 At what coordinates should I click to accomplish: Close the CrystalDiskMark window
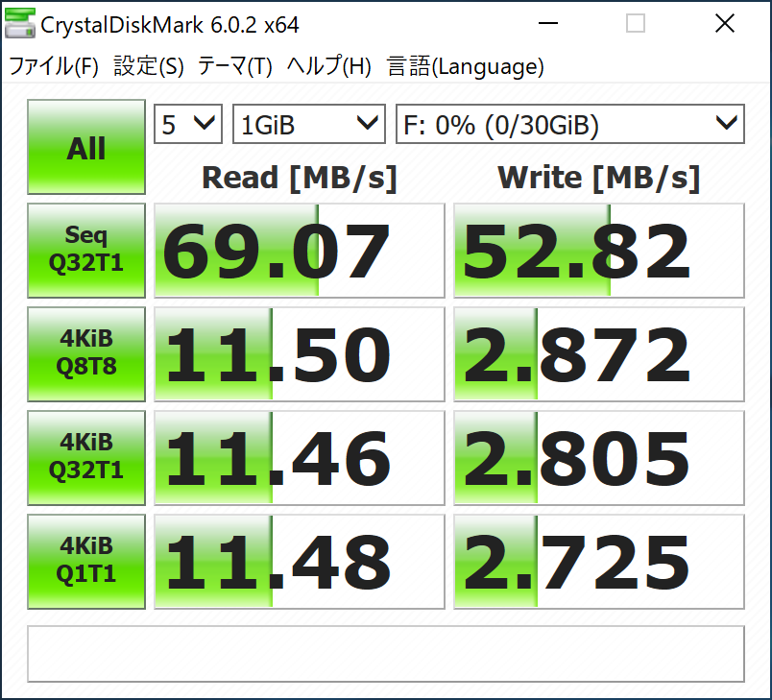725,23
